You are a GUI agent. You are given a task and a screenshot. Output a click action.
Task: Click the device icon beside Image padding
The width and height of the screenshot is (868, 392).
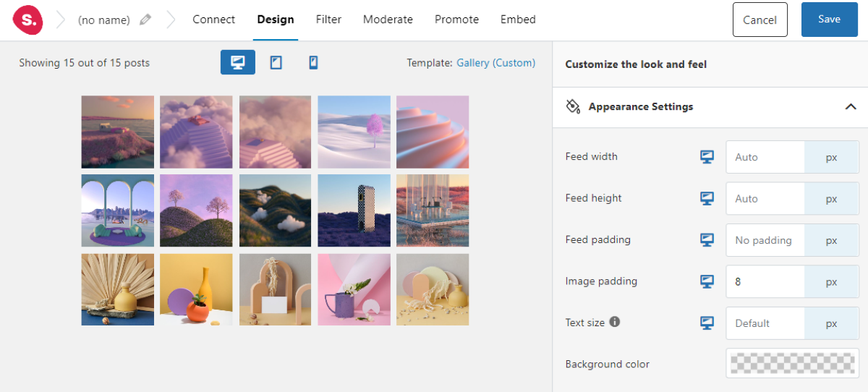pyautogui.click(x=707, y=281)
